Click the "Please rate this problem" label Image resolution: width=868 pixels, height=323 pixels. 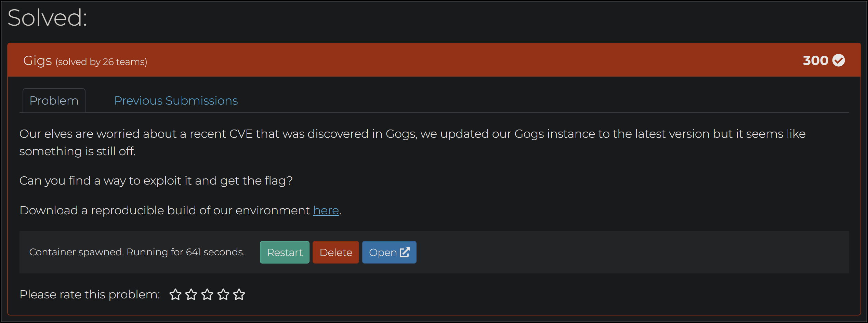[90, 294]
